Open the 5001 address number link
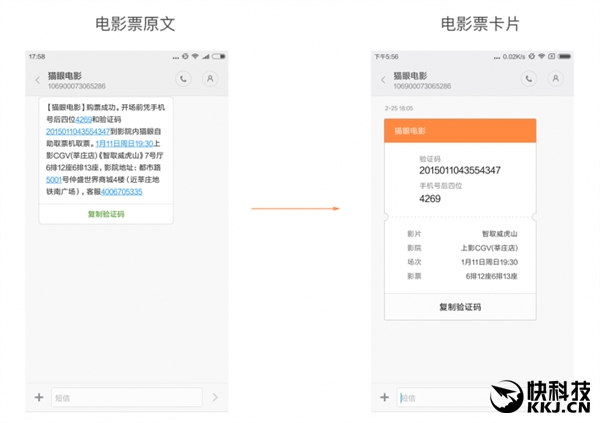Image resolution: width=600 pixels, height=423 pixels. click(54, 180)
